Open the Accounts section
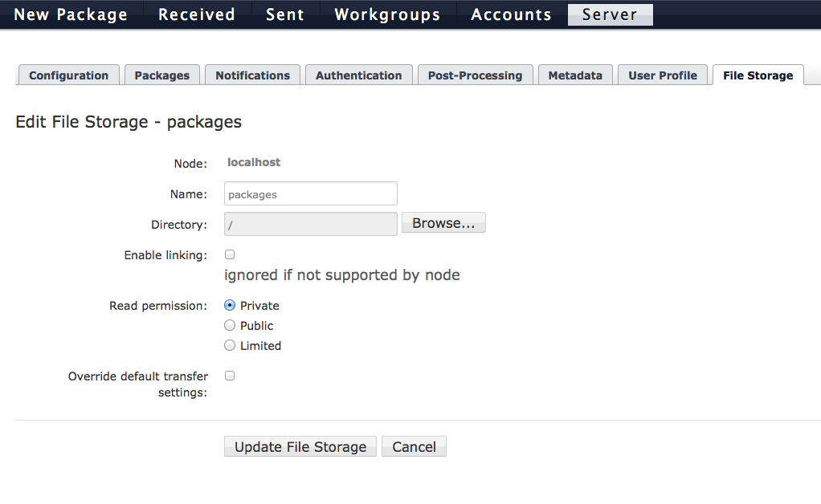The height and width of the screenshot is (504, 821). pos(511,14)
